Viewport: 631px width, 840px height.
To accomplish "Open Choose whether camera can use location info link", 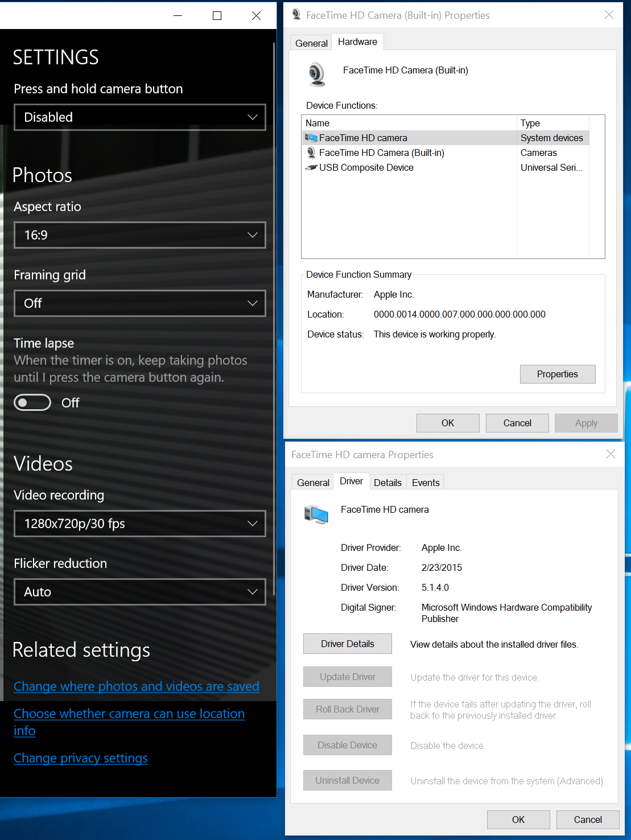I will (129, 722).
